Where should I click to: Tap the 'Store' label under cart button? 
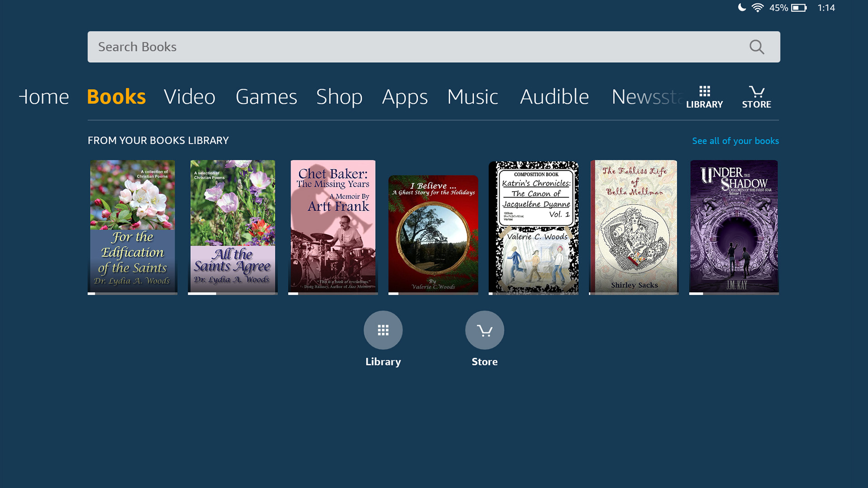pyautogui.click(x=485, y=362)
